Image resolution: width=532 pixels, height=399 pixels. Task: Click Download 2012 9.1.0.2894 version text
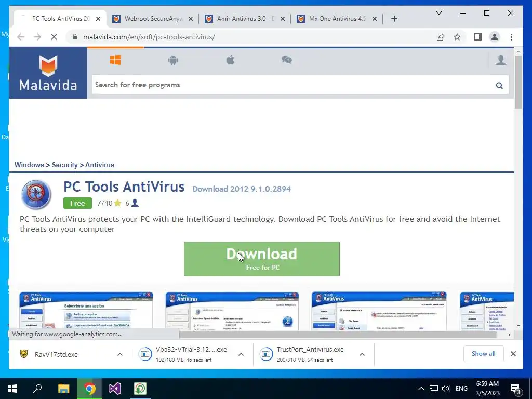coord(242,189)
